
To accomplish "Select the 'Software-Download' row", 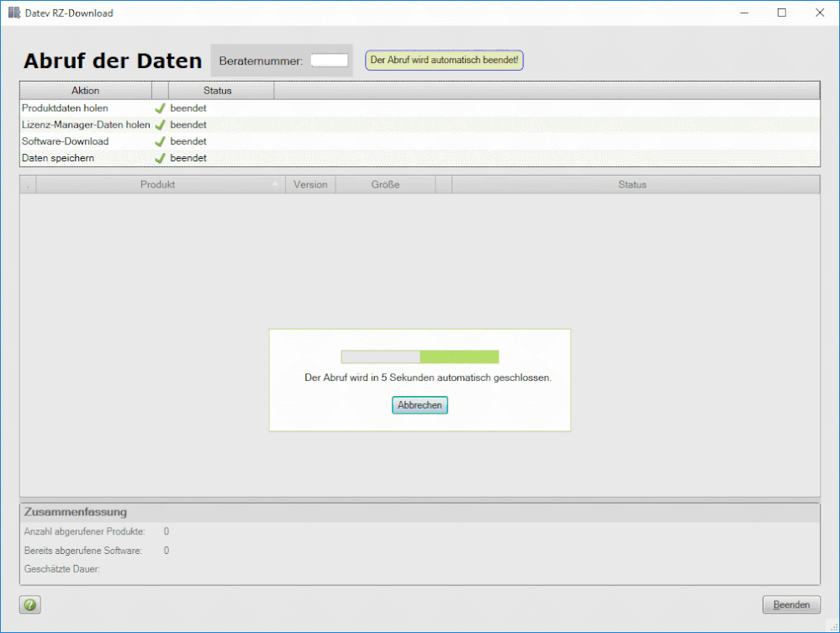I will [420, 141].
